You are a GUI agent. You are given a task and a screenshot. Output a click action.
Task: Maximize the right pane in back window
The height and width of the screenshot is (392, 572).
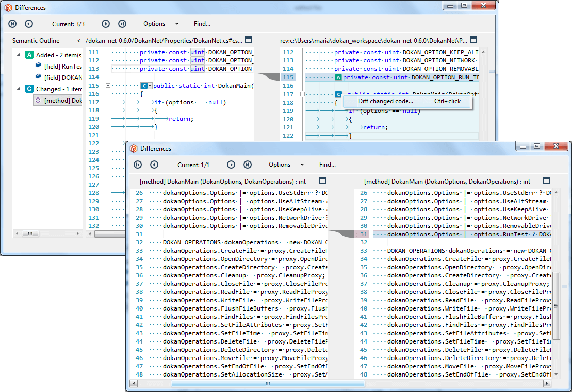coord(473,40)
